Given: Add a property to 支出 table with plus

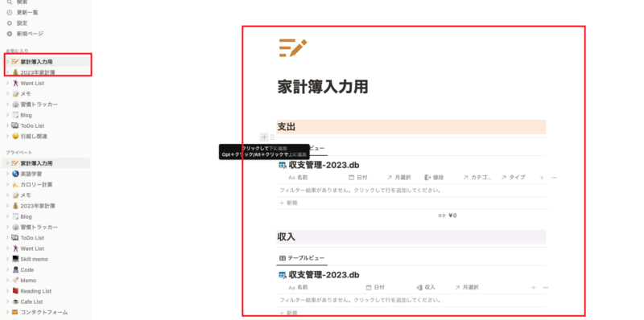Looking at the screenshot, I should tap(542, 178).
